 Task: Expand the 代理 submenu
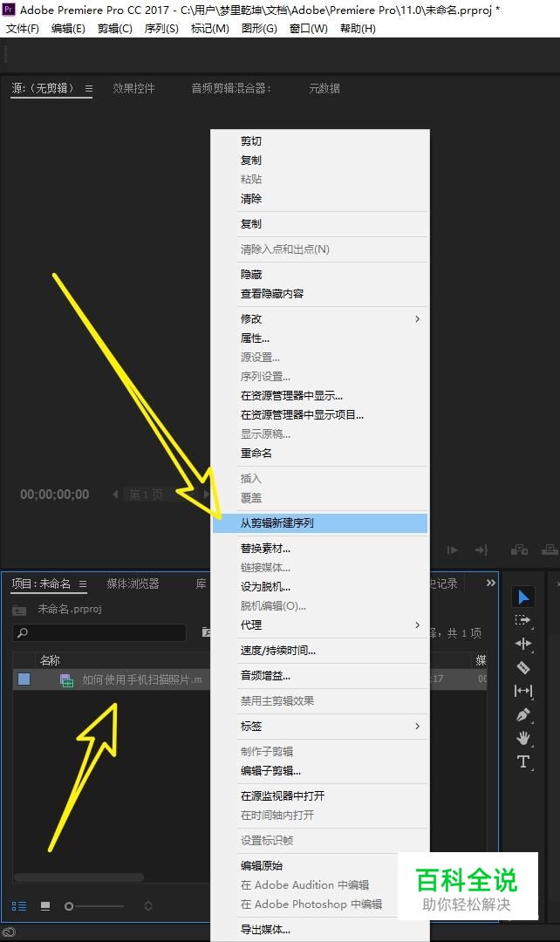(x=417, y=625)
